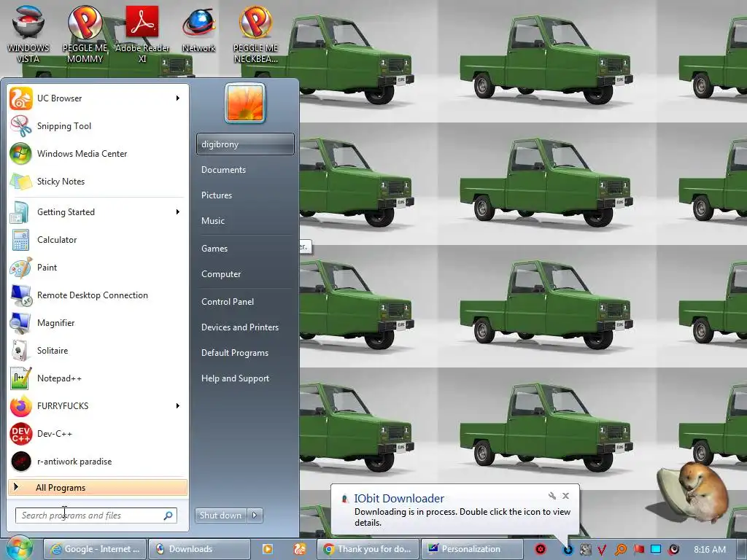Open Default Programs

245,353
